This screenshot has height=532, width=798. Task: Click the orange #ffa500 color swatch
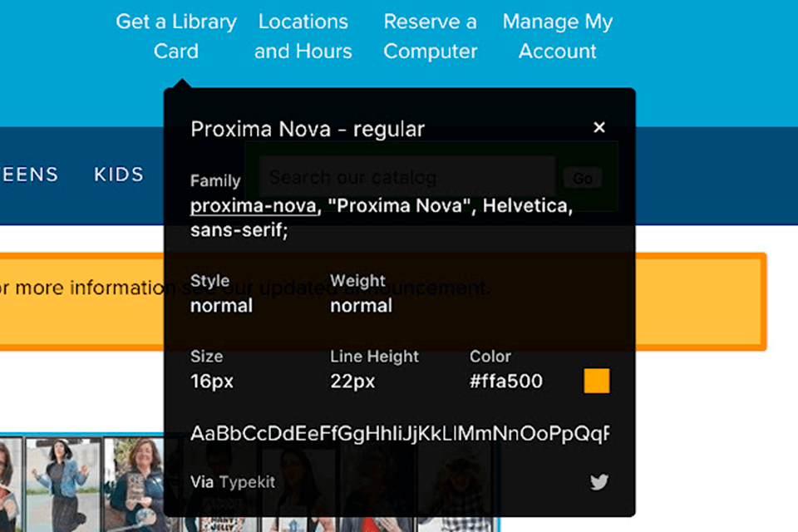click(x=597, y=381)
